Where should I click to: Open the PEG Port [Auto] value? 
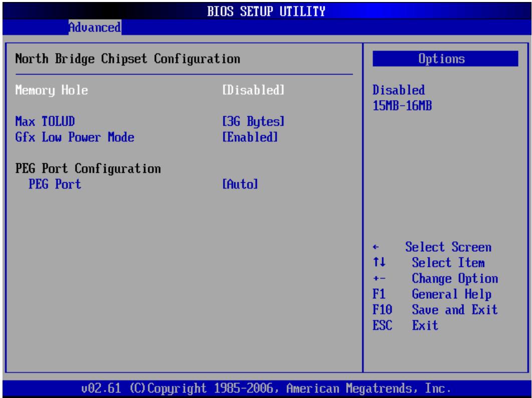coord(240,184)
